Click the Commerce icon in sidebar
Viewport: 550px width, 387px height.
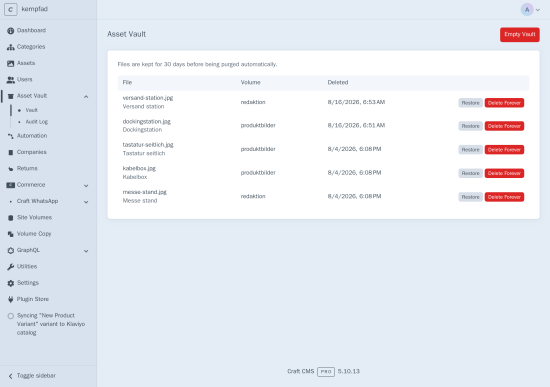[11, 185]
